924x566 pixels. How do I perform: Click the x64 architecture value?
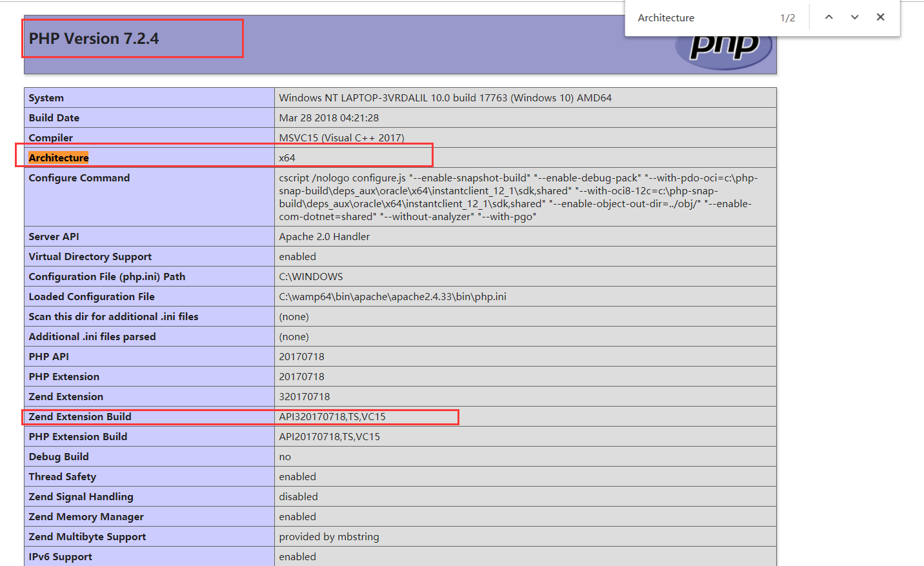287,158
